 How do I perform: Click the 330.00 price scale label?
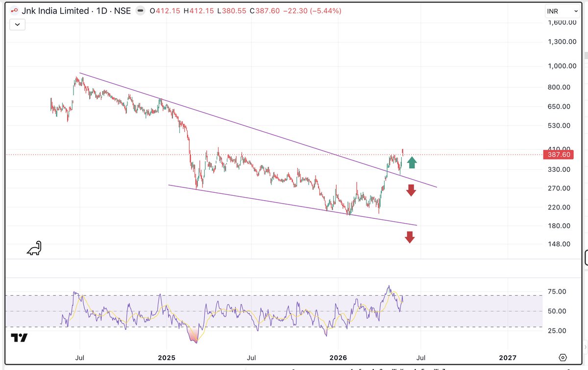coord(559,170)
